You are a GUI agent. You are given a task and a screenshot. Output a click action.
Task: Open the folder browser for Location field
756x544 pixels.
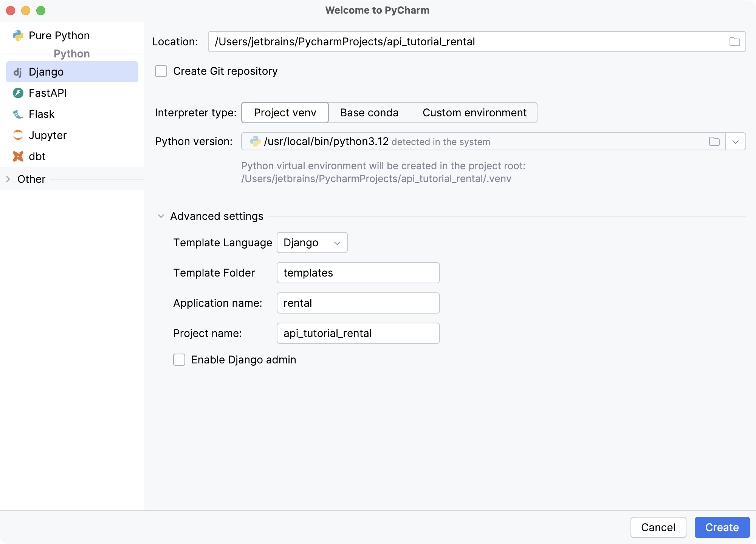coord(735,42)
